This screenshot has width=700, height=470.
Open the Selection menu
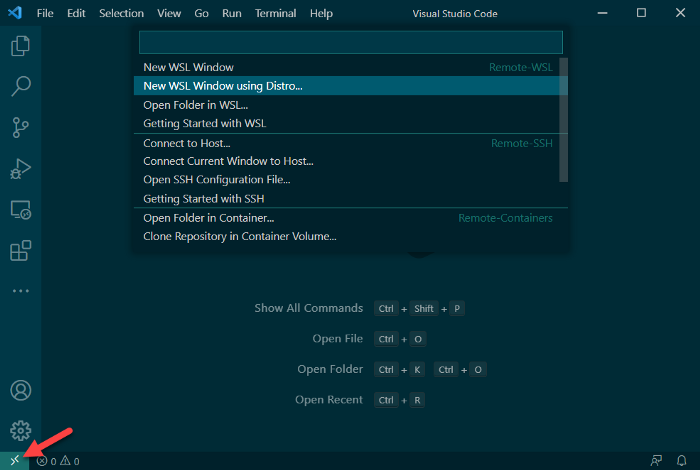click(122, 14)
